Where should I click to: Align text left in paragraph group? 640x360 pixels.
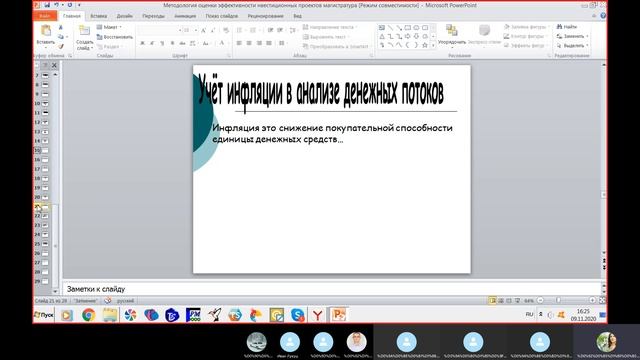(239, 43)
